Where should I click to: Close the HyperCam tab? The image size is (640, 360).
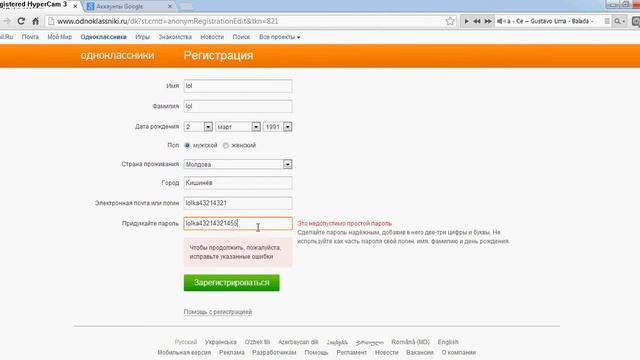(x=75, y=6)
